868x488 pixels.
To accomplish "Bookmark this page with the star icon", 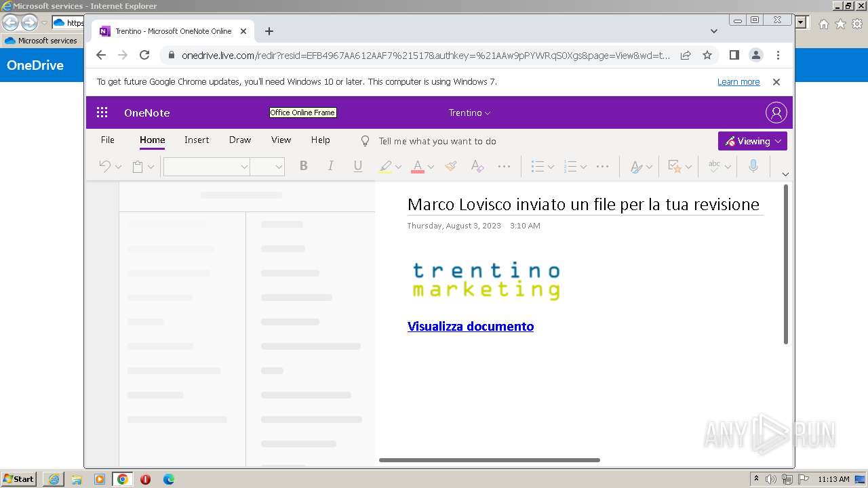I will coord(707,55).
